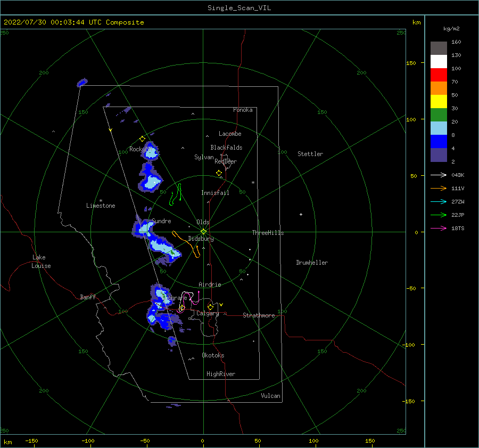Click the green 22JP track arrow
This screenshot has width=479, height=448.
(439, 215)
